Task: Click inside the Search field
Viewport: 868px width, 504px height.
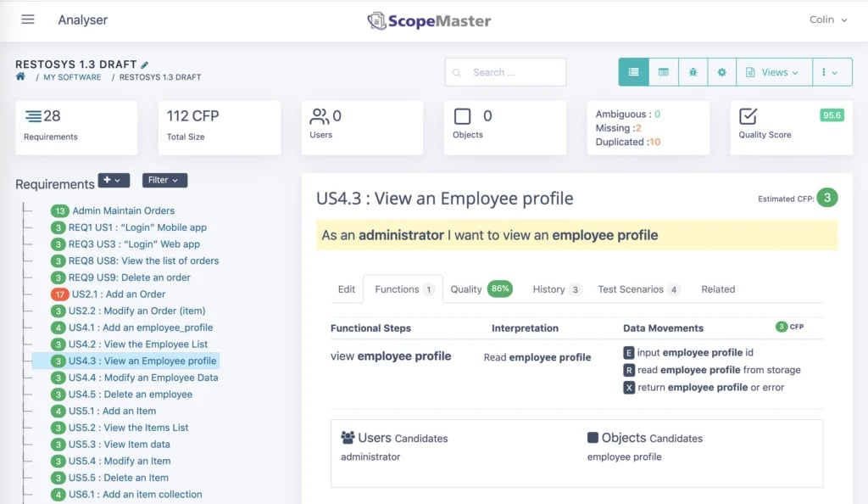Action: 505,72
